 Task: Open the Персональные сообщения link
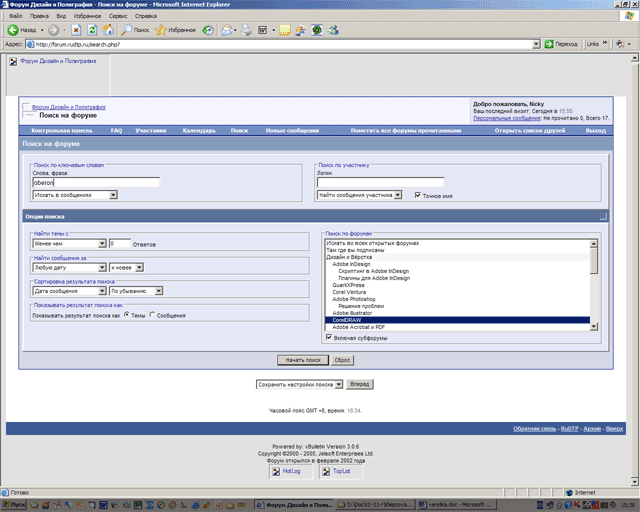(x=507, y=118)
